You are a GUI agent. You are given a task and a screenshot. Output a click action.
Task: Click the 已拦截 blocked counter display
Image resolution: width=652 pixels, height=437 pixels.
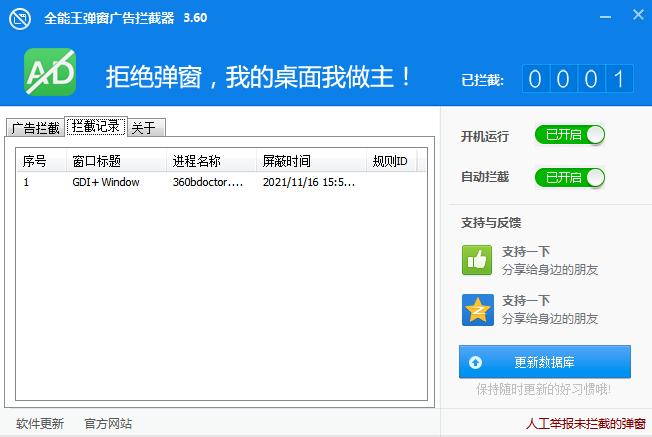pos(577,79)
